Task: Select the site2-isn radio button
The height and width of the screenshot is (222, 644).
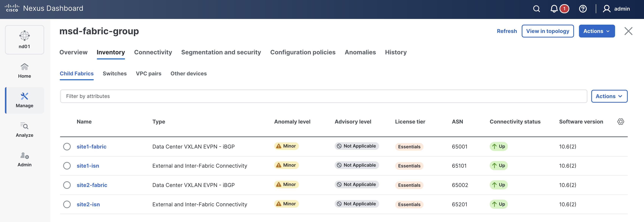Action: [67, 204]
